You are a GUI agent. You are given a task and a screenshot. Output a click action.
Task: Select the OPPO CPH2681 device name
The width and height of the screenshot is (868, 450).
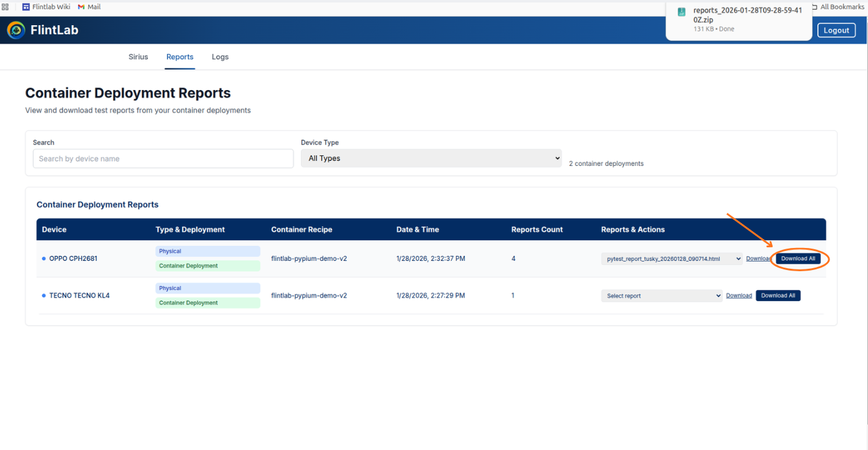73,258
